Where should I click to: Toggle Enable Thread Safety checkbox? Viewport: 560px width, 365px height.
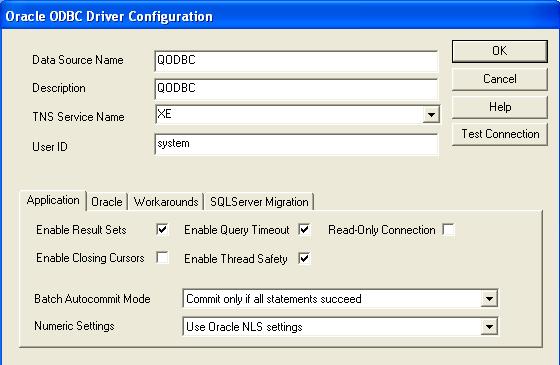coord(304,258)
